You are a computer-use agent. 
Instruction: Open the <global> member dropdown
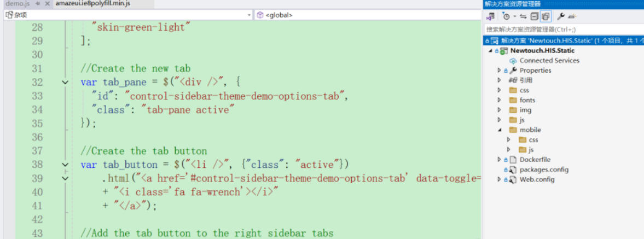pos(368,15)
